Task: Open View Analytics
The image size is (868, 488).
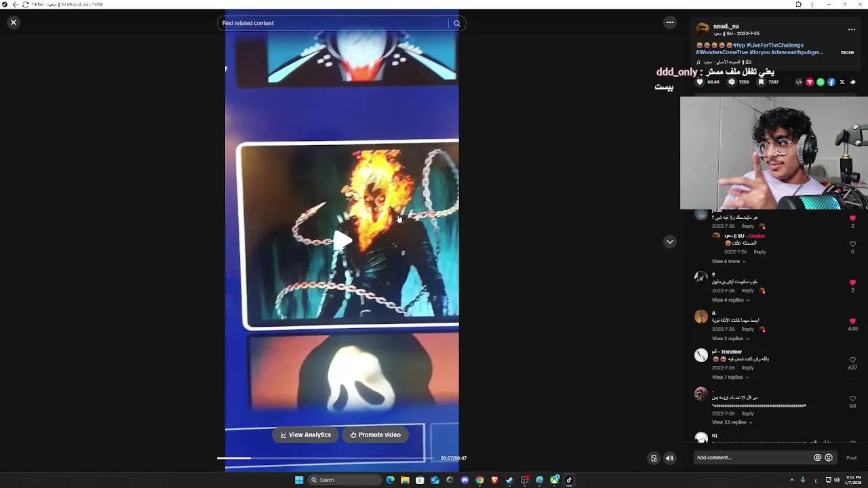Action: (306, 435)
